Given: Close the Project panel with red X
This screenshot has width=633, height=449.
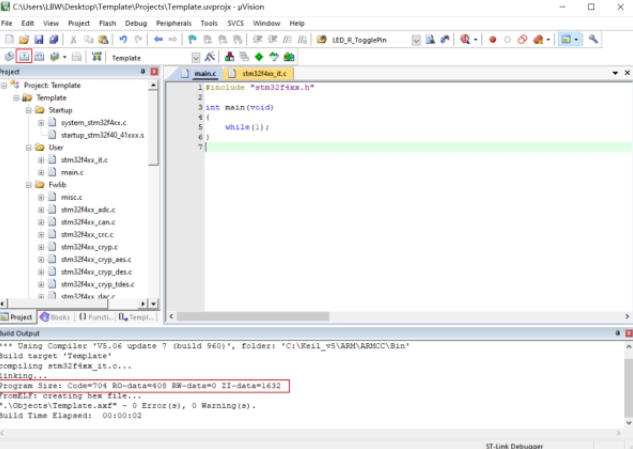Looking at the screenshot, I should coord(154,73).
